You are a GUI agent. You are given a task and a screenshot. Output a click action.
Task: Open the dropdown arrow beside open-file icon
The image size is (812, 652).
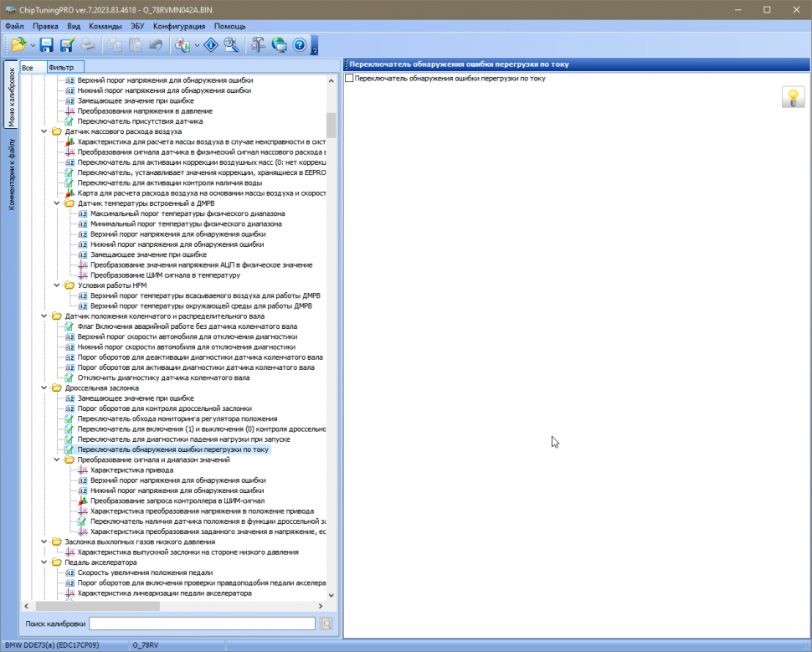click(x=33, y=45)
